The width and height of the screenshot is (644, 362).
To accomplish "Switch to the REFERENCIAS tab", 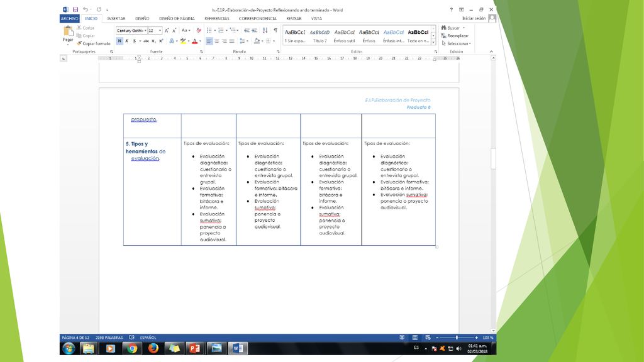I will pos(217,18).
